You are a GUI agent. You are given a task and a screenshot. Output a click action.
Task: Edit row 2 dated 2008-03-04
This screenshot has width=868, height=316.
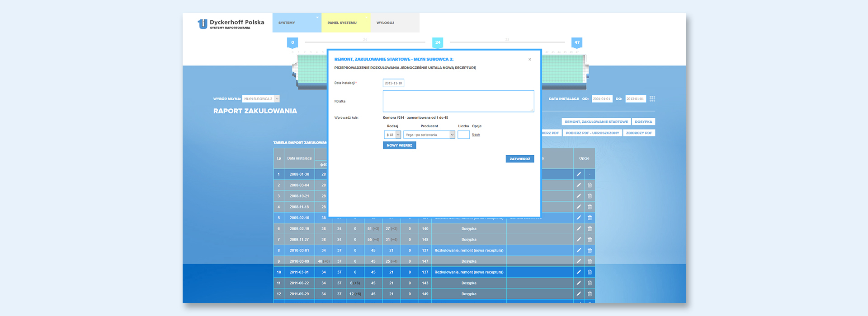tap(579, 185)
